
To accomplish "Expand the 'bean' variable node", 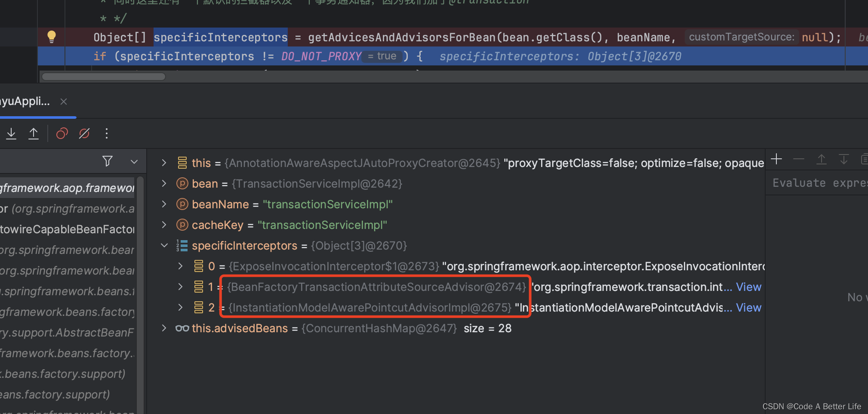I will point(164,183).
